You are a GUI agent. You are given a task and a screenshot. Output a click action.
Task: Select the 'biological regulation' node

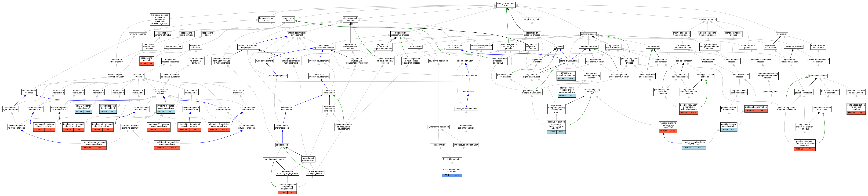(x=532, y=19)
